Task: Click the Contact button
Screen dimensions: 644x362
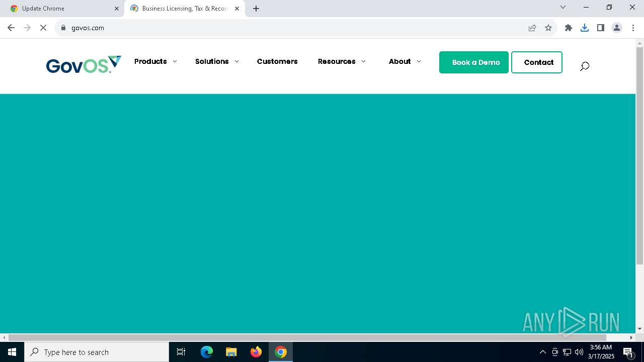Action: point(537,62)
